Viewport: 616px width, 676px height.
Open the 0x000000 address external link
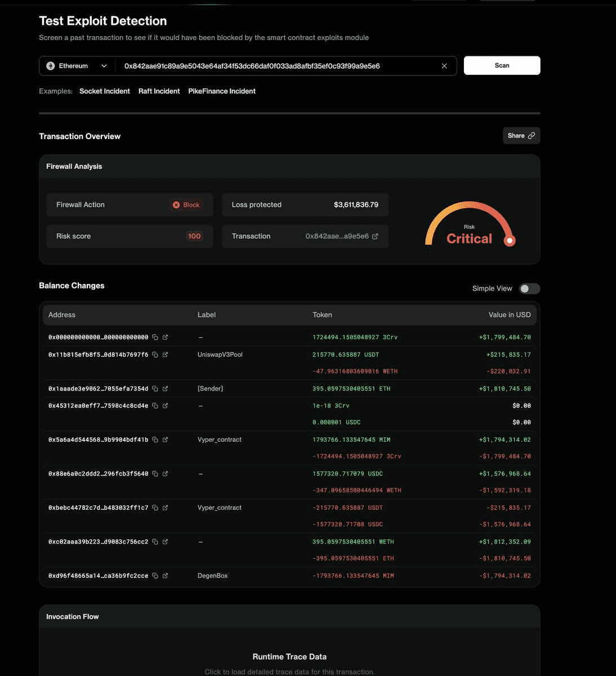(165, 337)
